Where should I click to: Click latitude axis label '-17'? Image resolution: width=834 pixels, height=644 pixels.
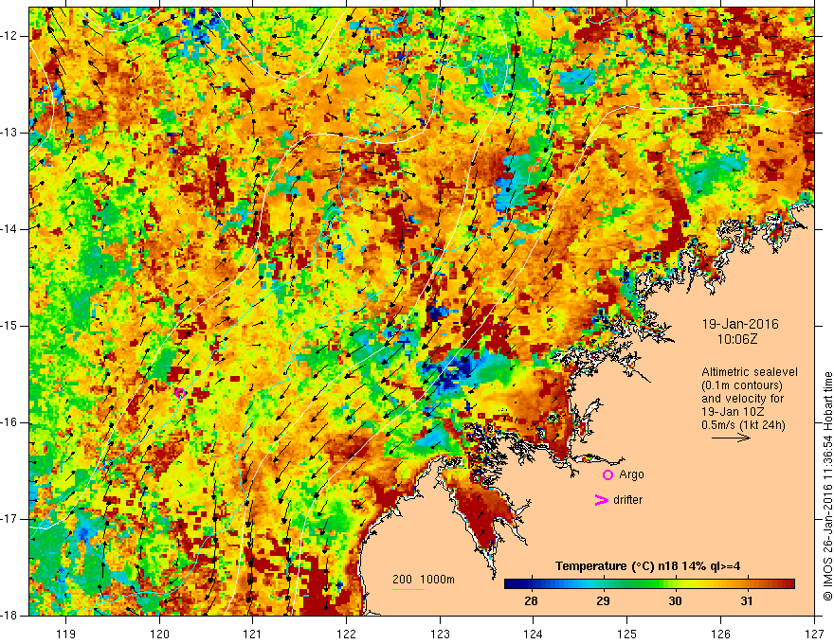(x=10, y=519)
